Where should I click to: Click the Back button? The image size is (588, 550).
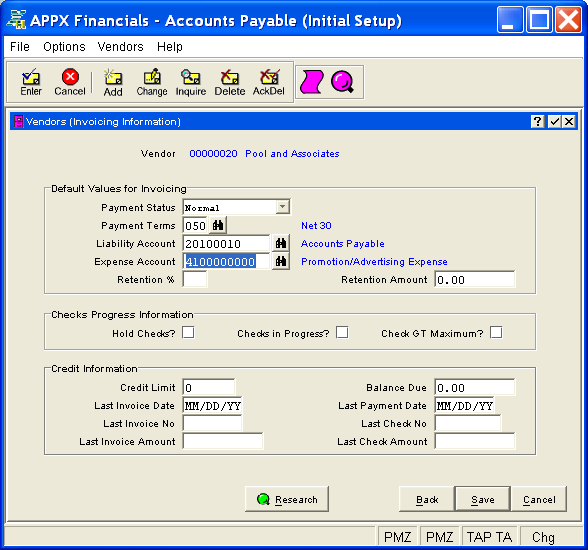(427, 499)
